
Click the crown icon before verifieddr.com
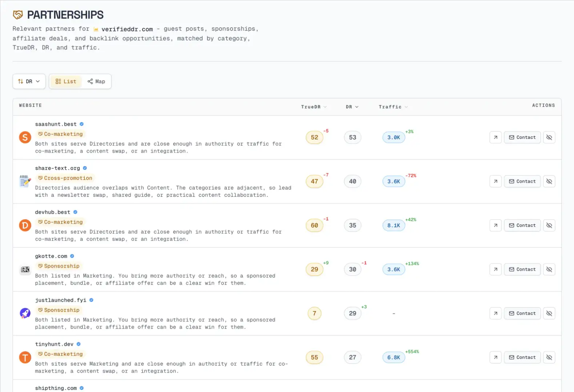(x=96, y=29)
